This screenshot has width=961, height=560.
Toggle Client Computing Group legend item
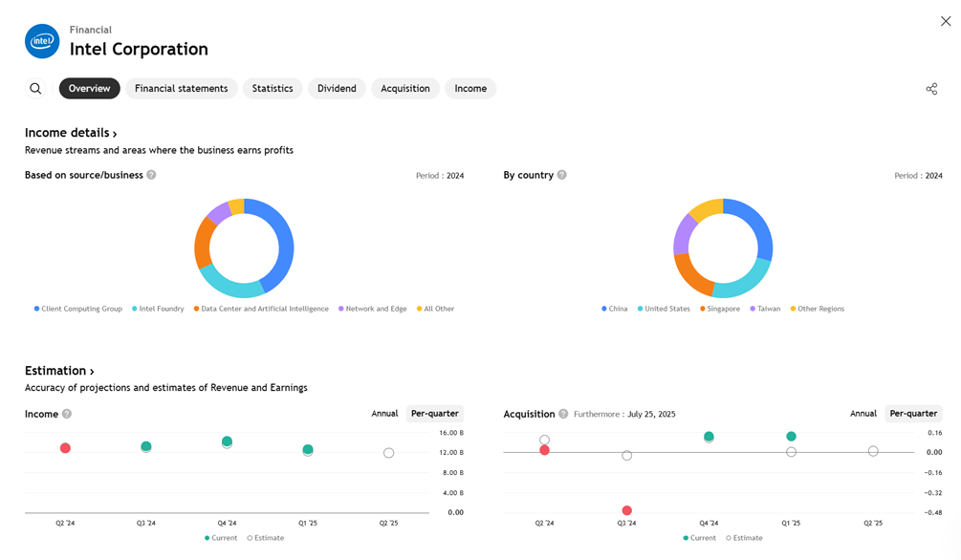77,309
